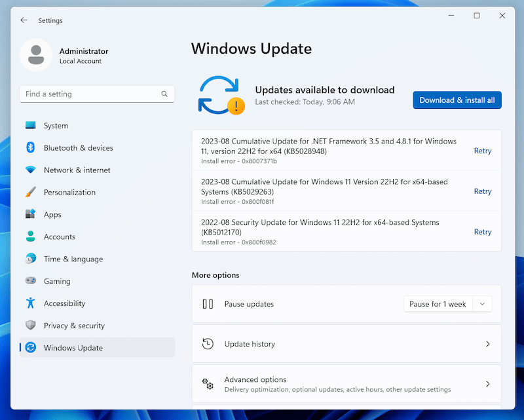Click the Bluetooth icon in sidebar
The height and width of the screenshot is (420, 524).
(30, 147)
